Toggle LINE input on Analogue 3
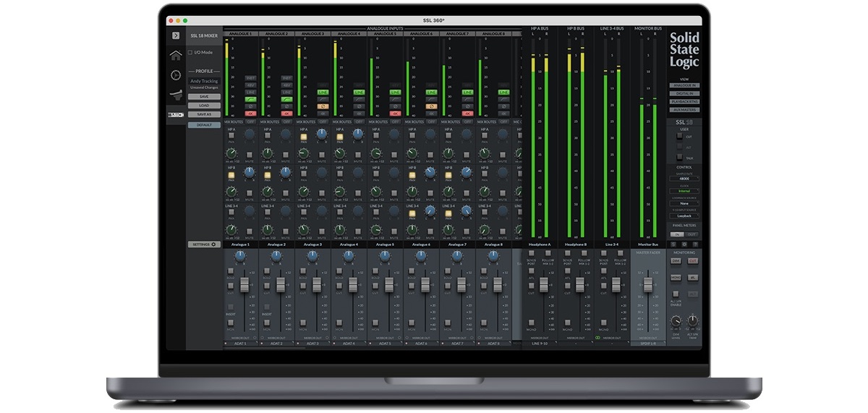The height and width of the screenshot is (413, 868). tap(323, 93)
